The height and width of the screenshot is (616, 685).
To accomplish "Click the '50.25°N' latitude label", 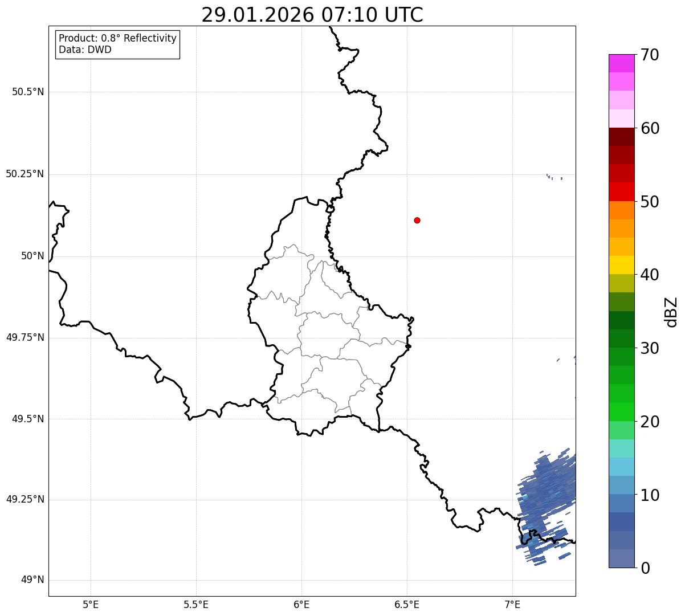I will pos(25,174).
